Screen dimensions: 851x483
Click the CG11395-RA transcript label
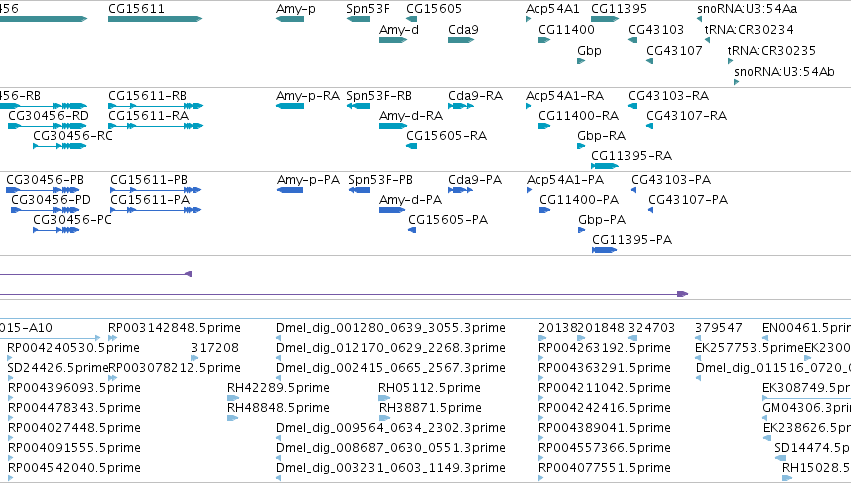pos(632,156)
